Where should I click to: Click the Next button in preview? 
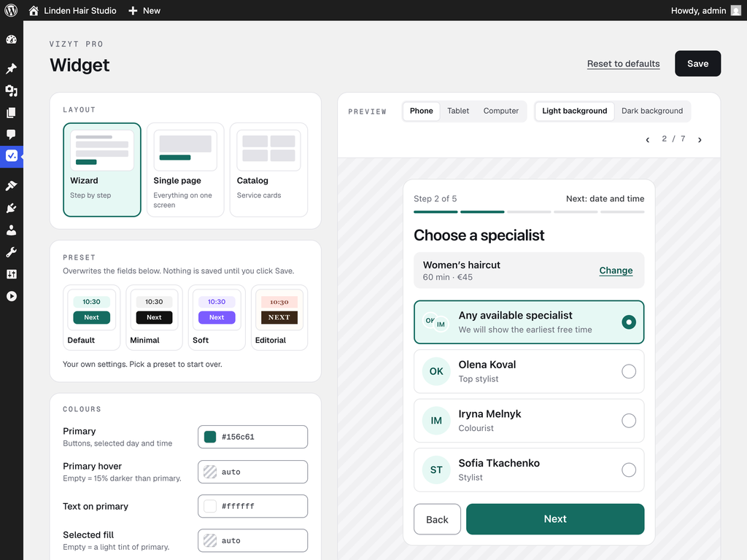pos(555,519)
